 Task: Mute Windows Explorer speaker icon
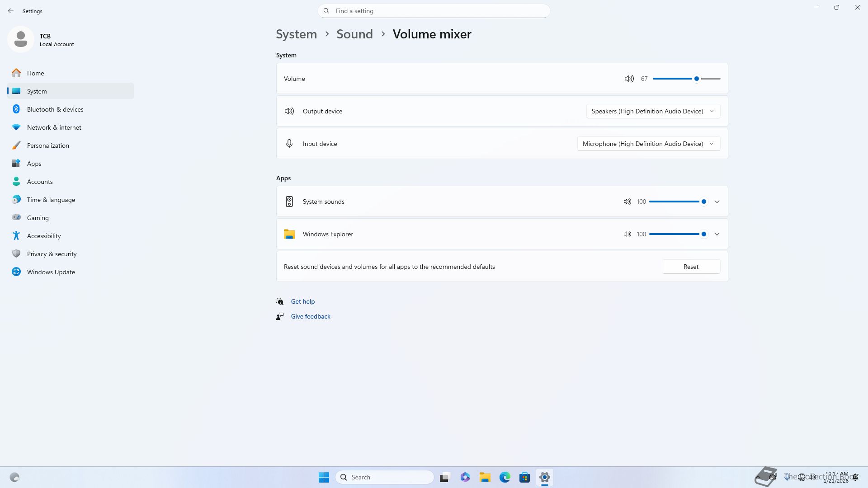[x=627, y=234]
